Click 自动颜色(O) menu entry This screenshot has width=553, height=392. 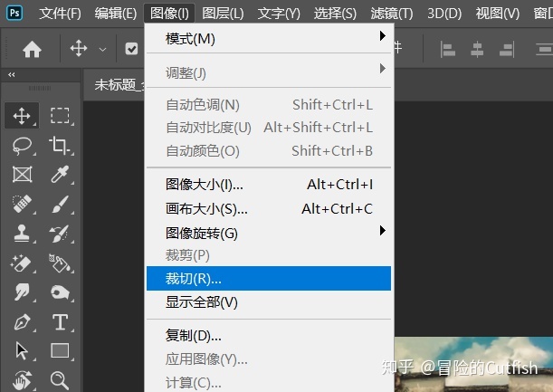[269, 151]
